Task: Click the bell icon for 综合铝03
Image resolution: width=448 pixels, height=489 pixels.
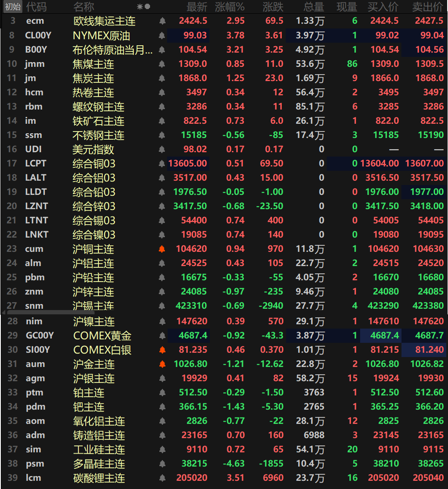Action: coord(162,178)
